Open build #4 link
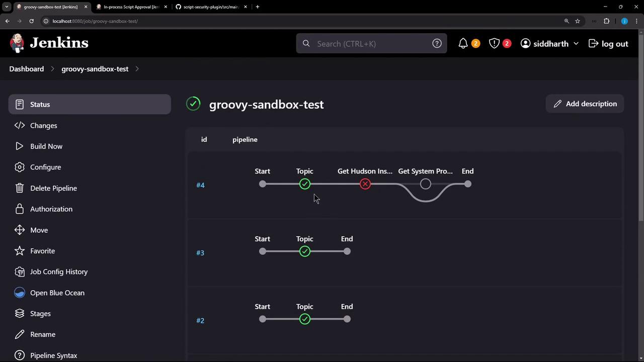Viewport: 644px width, 362px height. click(x=200, y=185)
